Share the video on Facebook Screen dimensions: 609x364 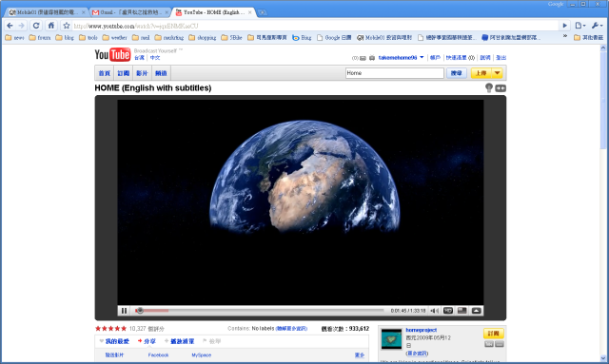(x=159, y=355)
